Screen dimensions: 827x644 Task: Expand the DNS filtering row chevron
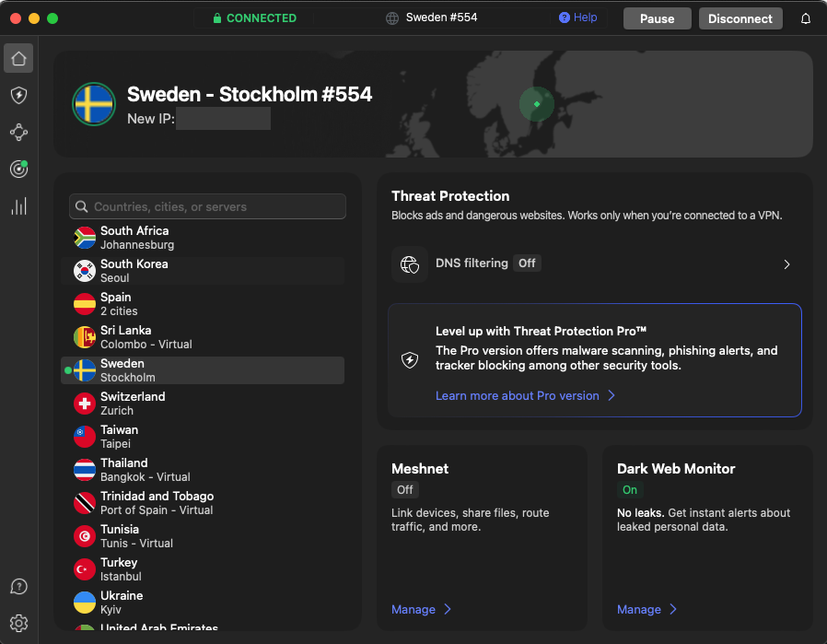pos(786,264)
